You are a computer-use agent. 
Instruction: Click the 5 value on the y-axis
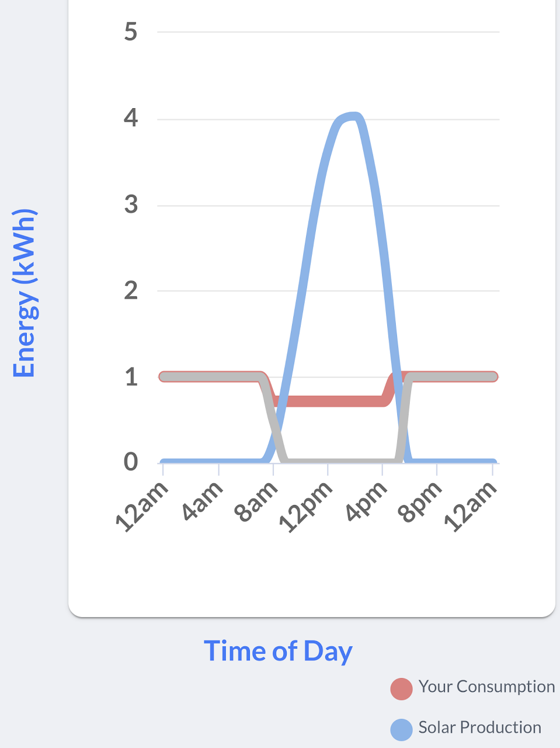(131, 32)
